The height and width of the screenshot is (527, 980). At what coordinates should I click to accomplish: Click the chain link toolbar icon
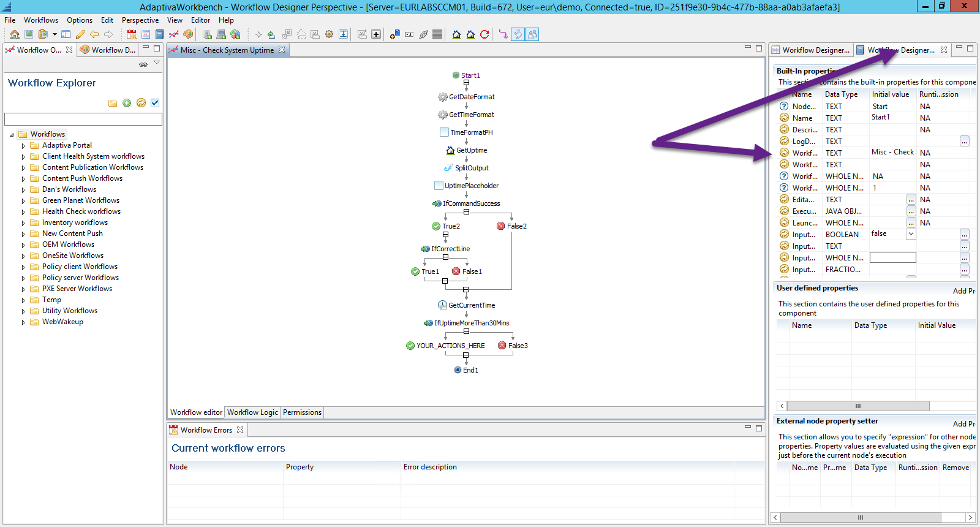[x=423, y=34]
